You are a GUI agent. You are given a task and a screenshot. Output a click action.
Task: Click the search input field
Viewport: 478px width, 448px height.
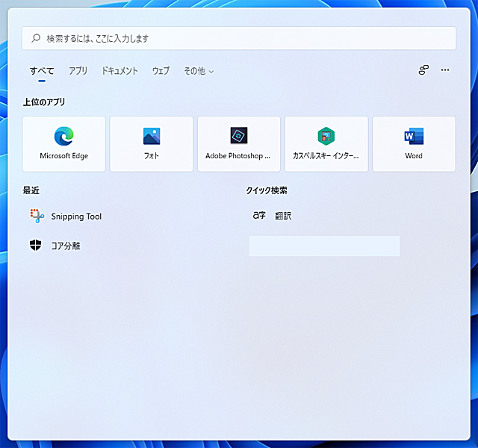239,38
